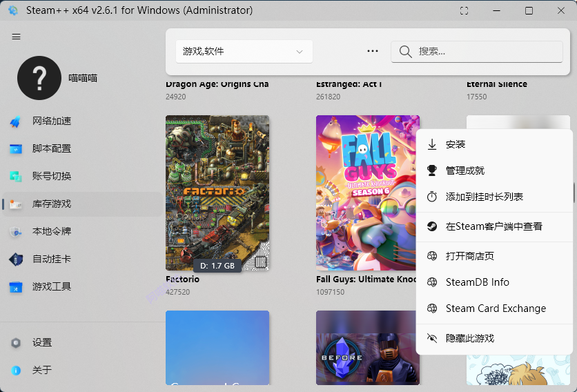Choose 隐藏此游戏 from the context menu
The height and width of the screenshot is (392, 577).
click(x=494, y=338)
